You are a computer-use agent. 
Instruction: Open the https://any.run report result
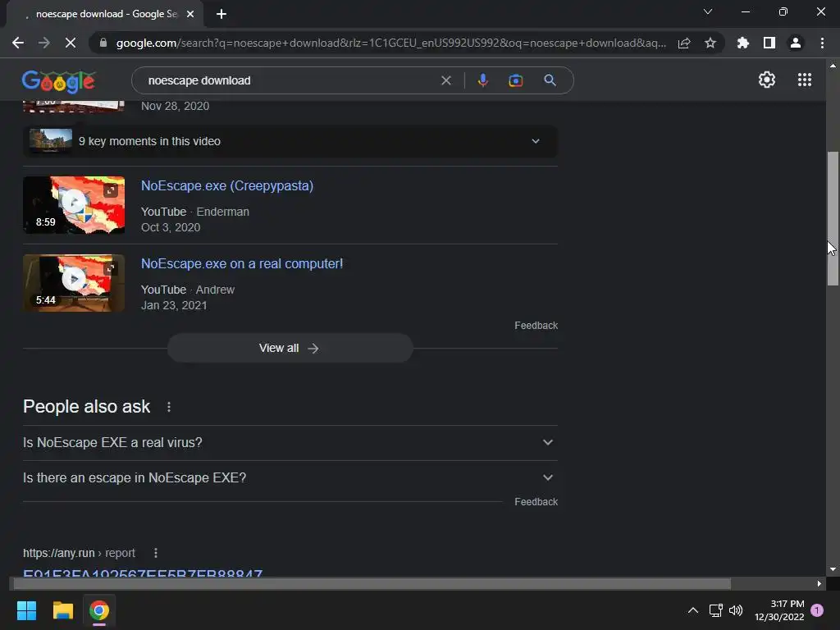click(x=143, y=573)
